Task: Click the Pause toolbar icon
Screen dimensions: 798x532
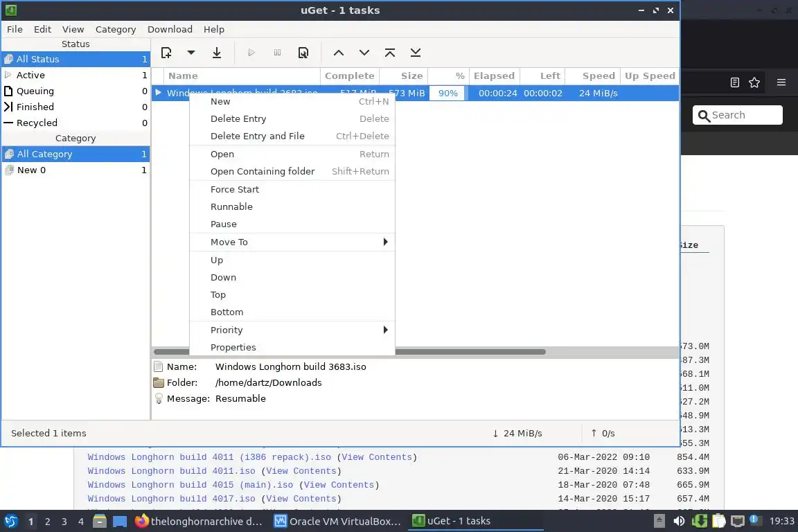Action: point(277,53)
